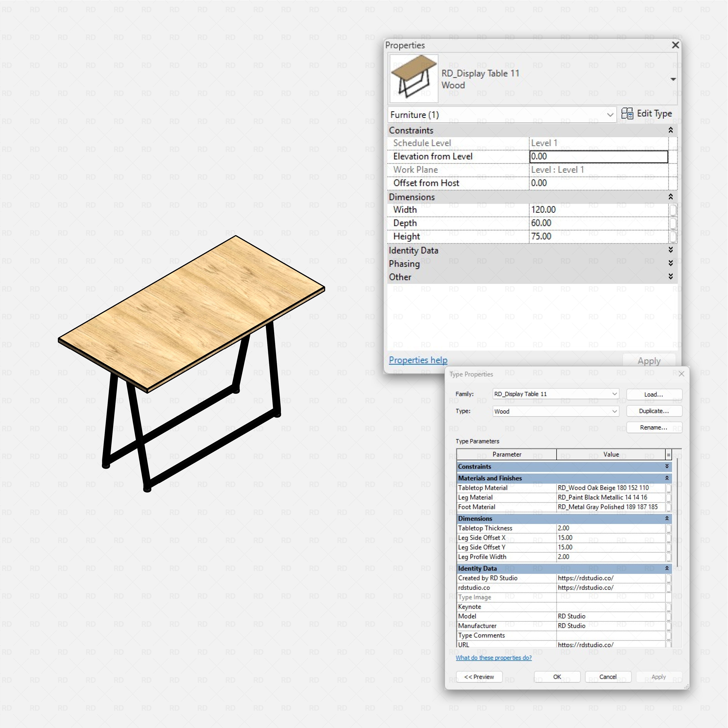The width and height of the screenshot is (728, 728).
Task: Click the = column header in parameter table
Action: pos(668,455)
